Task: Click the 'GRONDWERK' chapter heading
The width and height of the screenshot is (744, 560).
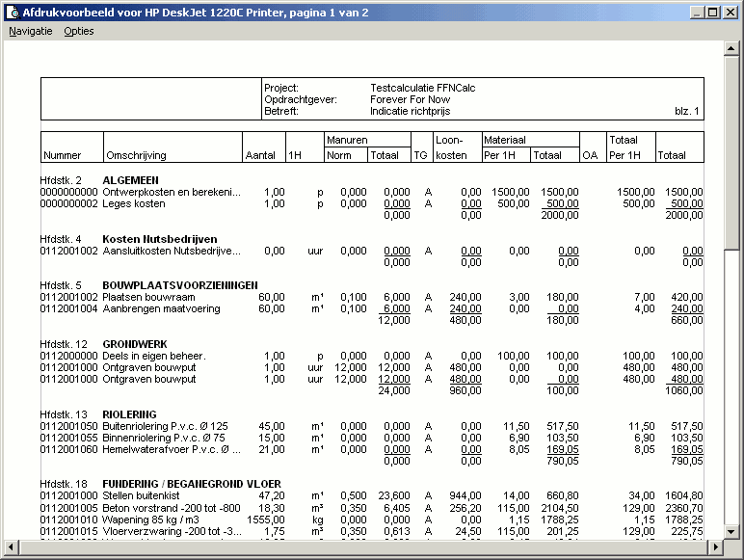Action: (x=135, y=344)
